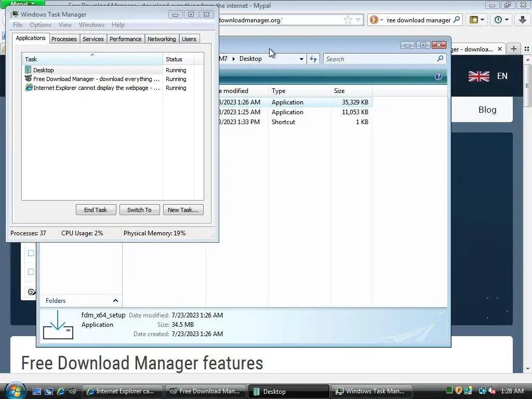532x399 pixels.
Task: Switch to Services tab
Action: (93, 38)
